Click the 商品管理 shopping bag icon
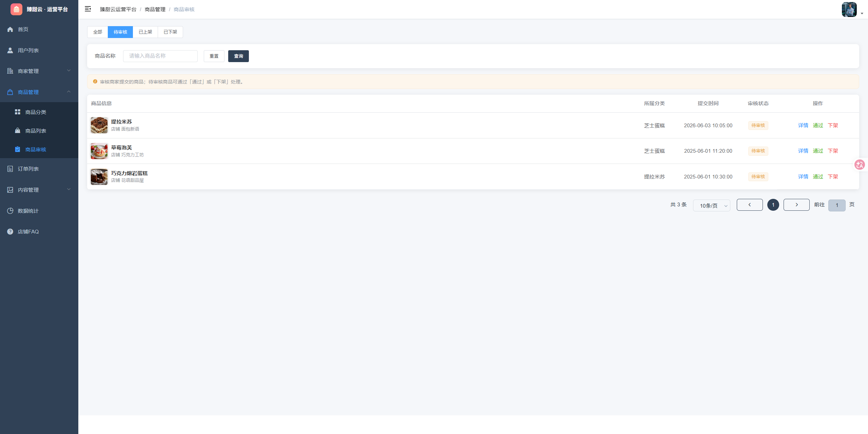The height and width of the screenshot is (434, 868). coord(10,92)
